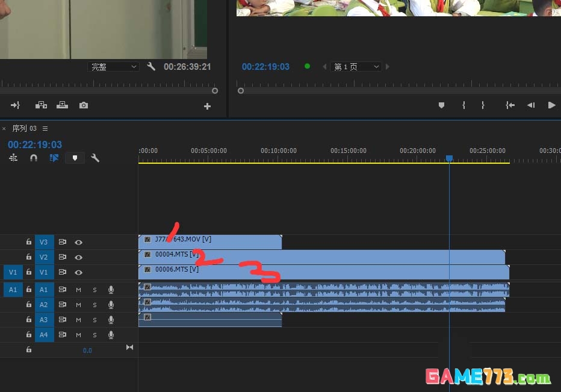Hide track V3 using the eye icon
This screenshot has width=561, height=392.
click(x=79, y=242)
